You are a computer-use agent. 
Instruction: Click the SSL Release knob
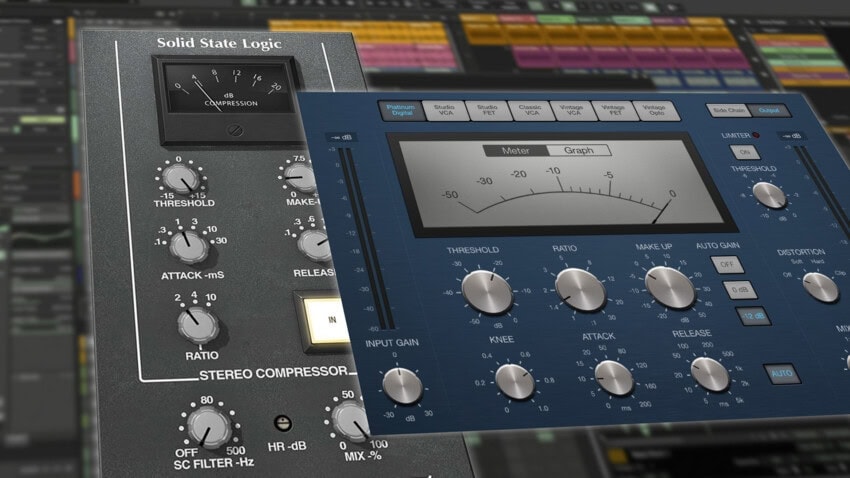click(x=316, y=245)
